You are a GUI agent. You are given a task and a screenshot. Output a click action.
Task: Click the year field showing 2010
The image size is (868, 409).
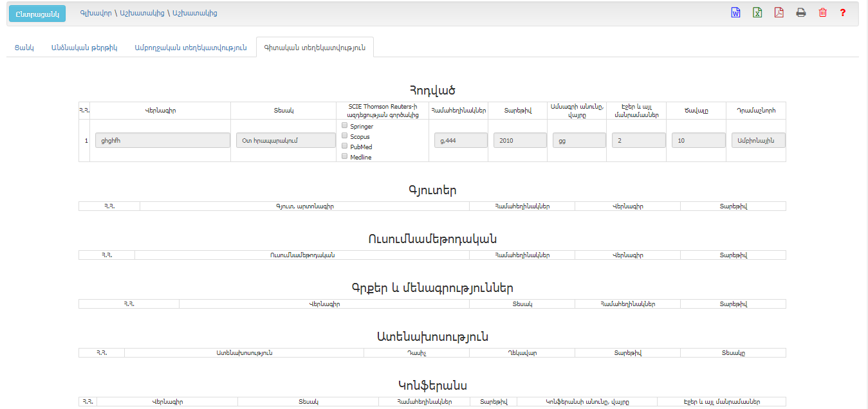[x=520, y=140]
